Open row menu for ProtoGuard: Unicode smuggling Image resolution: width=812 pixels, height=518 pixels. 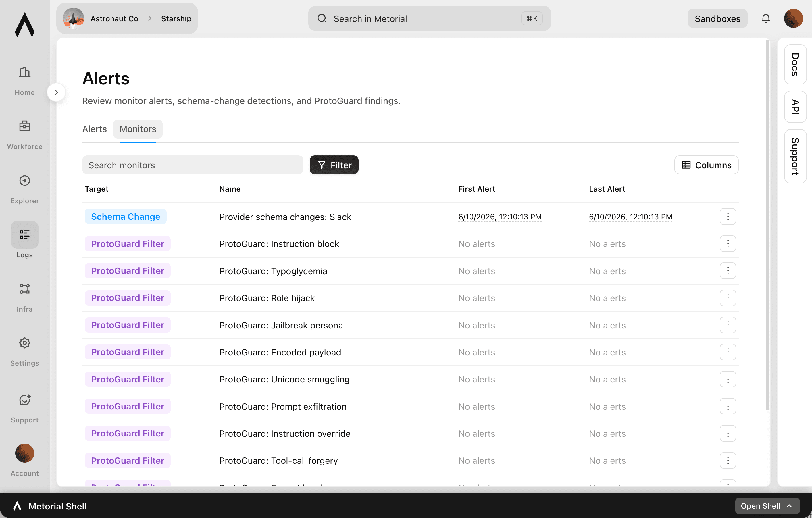(727, 379)
